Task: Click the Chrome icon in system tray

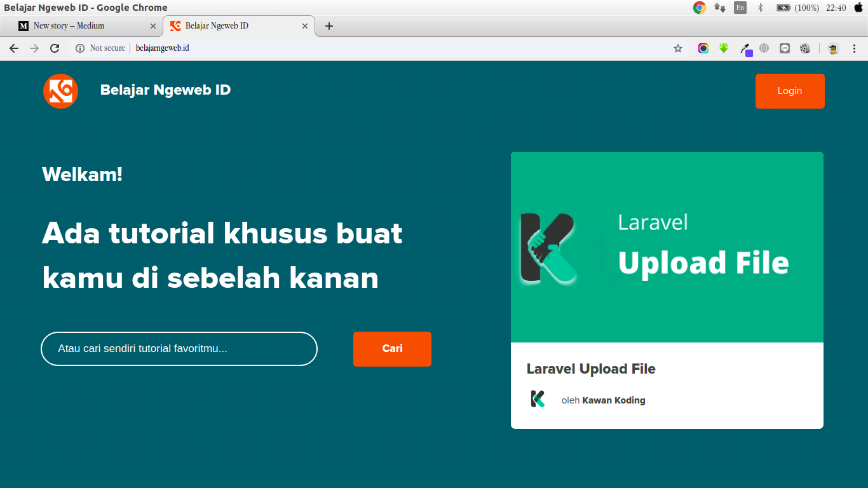Action: pos(700,8)
